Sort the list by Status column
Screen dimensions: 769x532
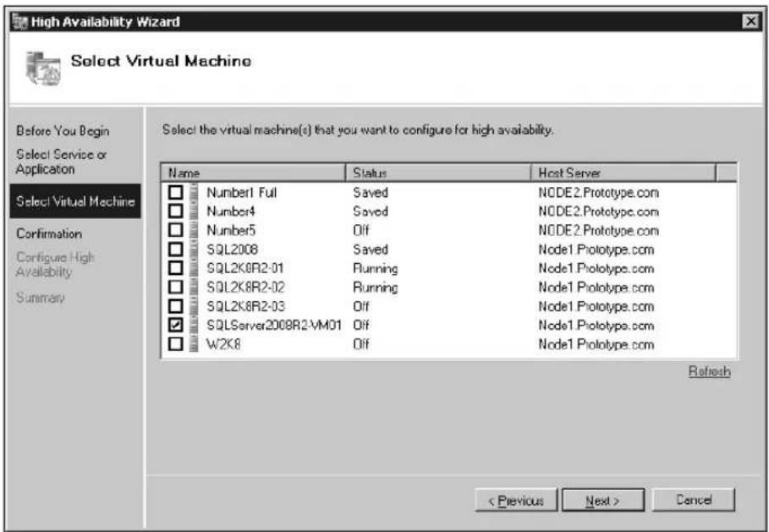438,173
